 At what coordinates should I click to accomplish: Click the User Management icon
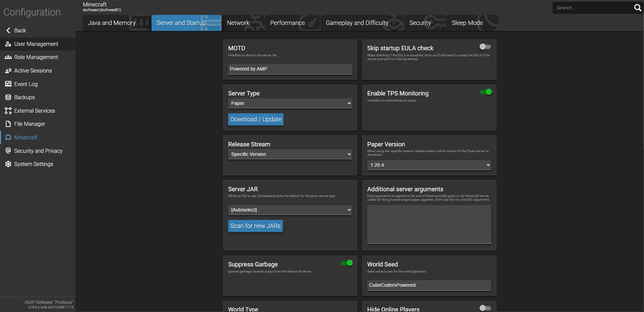(x=8, y=44)
